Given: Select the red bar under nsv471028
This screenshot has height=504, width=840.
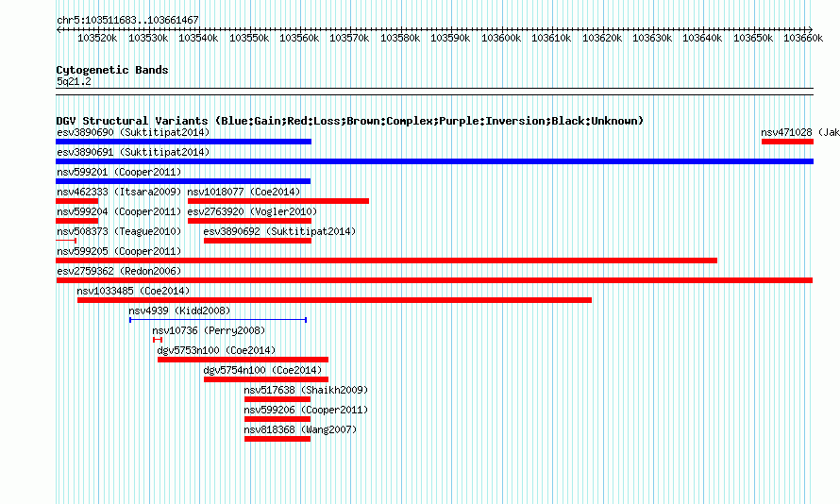Looking at the screenshot, I should click(787, 142).
